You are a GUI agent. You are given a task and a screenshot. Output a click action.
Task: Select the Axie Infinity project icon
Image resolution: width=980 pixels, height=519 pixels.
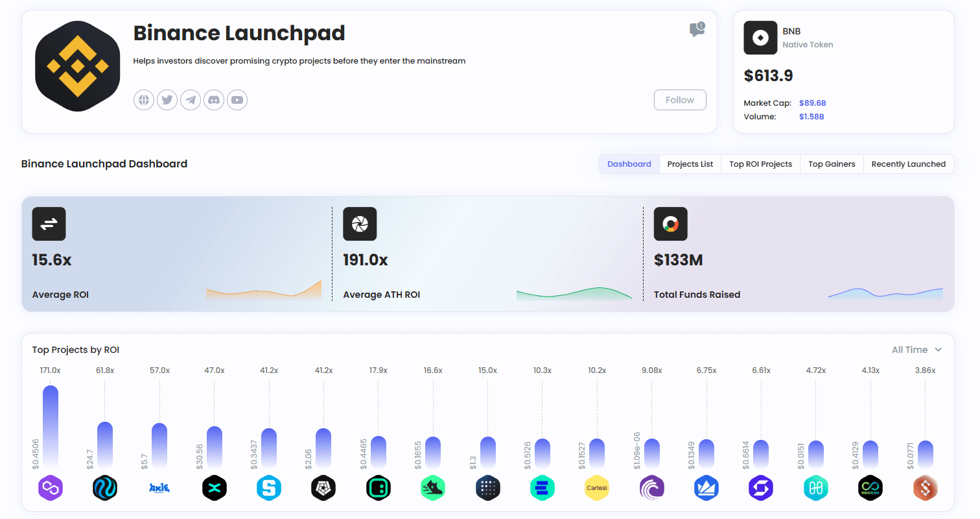tap(159, 488)
